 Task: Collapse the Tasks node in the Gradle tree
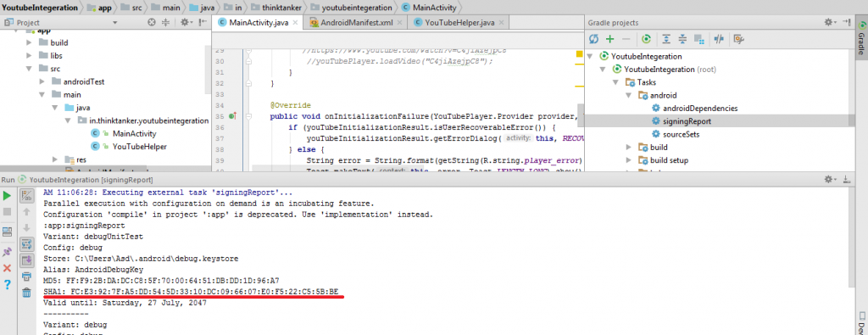pyautogui.click(x=615, y=82)
